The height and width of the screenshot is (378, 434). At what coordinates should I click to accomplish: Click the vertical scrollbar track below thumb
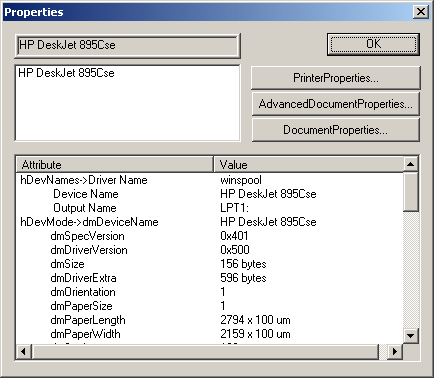point(410,270)
